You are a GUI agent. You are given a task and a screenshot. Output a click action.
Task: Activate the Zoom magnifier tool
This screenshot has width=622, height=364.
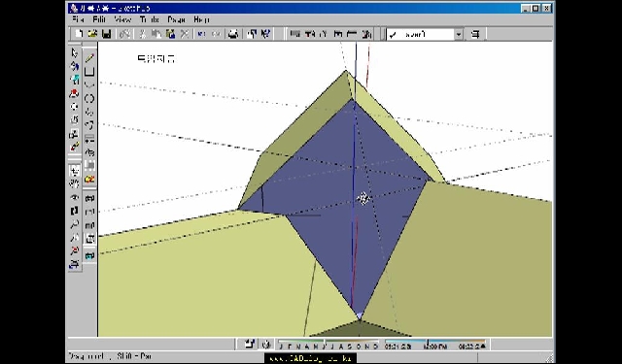[x=74, y=224]
